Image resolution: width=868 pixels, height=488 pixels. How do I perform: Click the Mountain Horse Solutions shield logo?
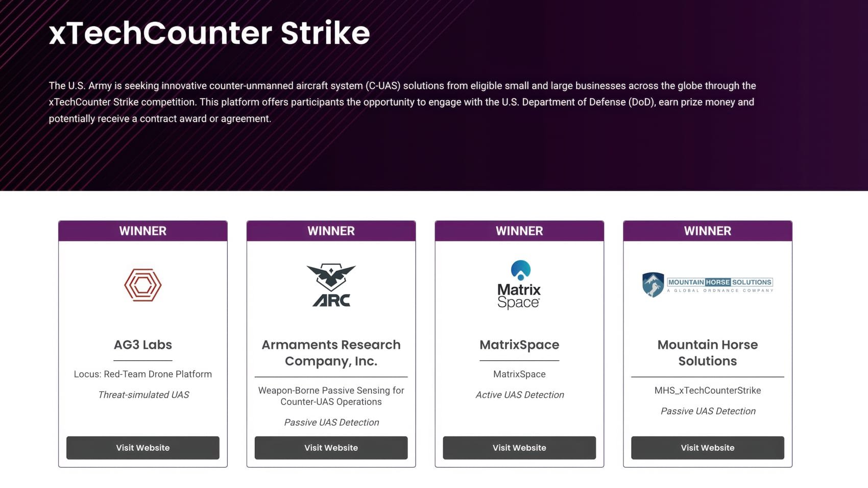click(x=653, y=285)
